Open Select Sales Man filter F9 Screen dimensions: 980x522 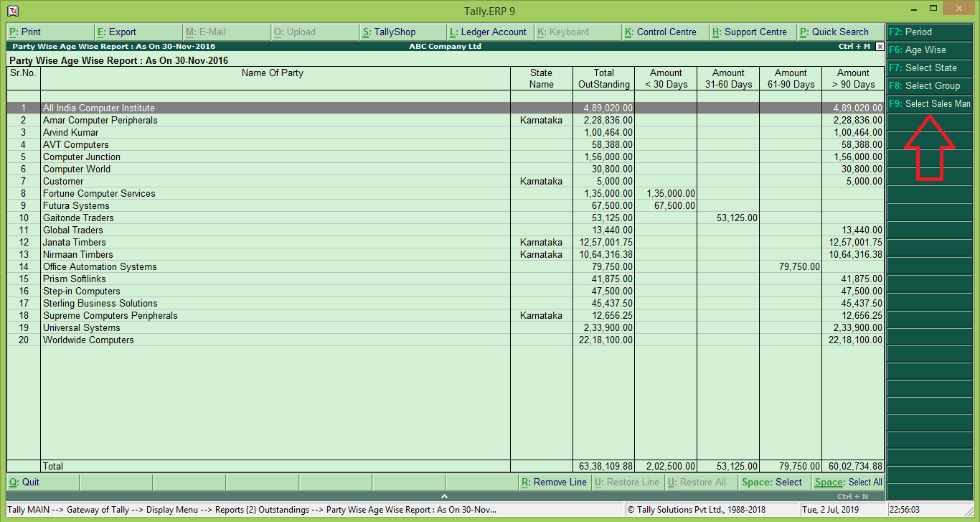click(930, 103)
